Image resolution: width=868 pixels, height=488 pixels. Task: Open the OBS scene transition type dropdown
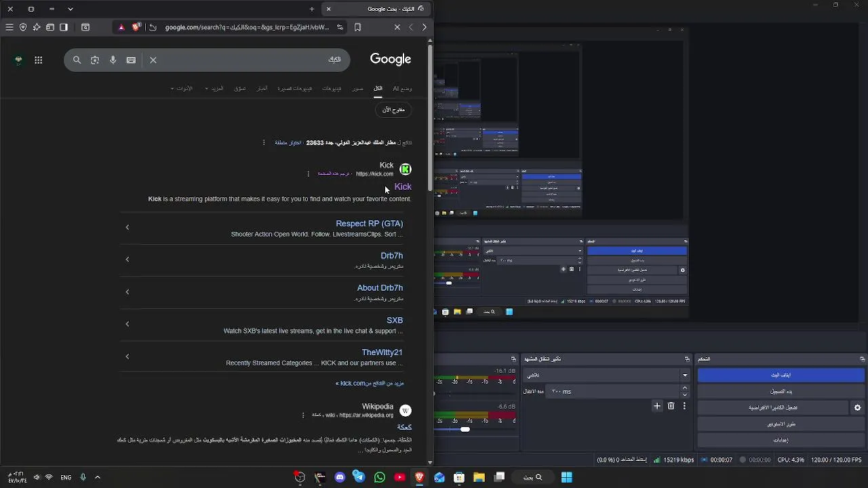pyautogui.click(x=607, y=375)
